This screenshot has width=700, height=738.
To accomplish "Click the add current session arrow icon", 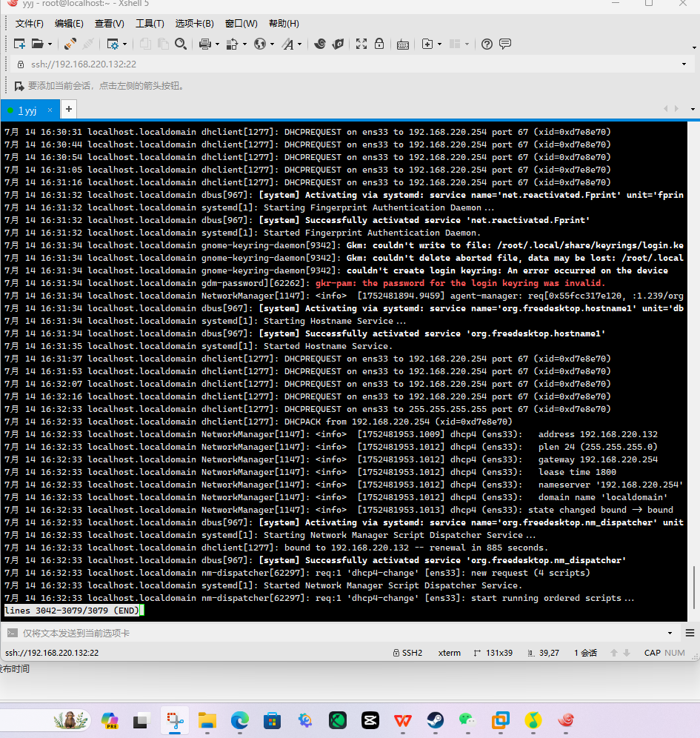I will point(19,86).
